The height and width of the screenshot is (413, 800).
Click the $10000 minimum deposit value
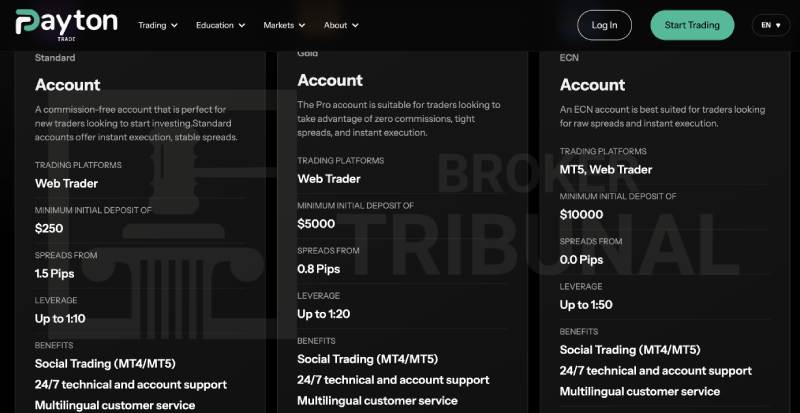click(x=581, y=214)
